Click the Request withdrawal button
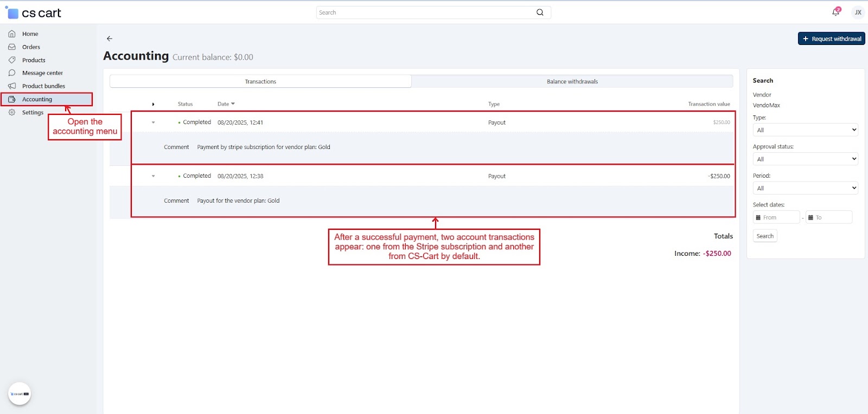 coord(831,38)
